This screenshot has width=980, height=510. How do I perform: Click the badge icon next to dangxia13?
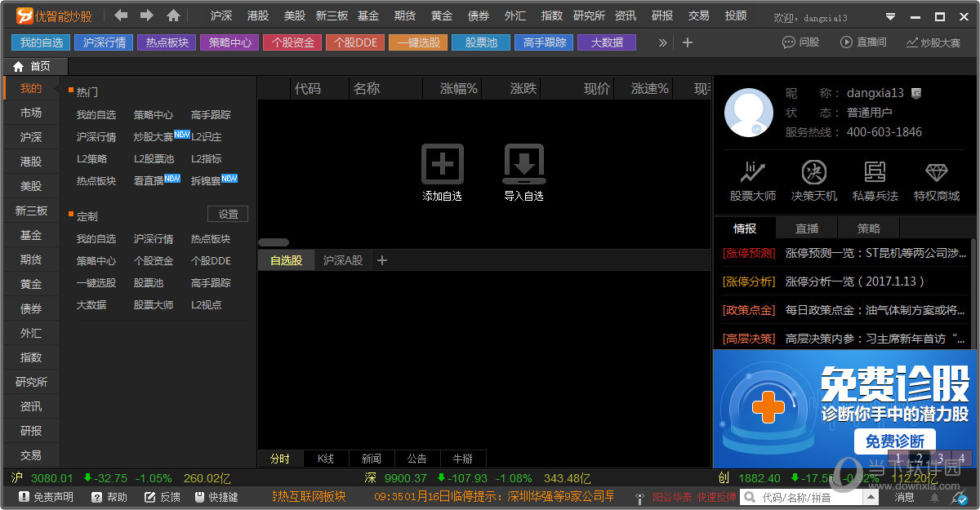[x=916, y=93]
